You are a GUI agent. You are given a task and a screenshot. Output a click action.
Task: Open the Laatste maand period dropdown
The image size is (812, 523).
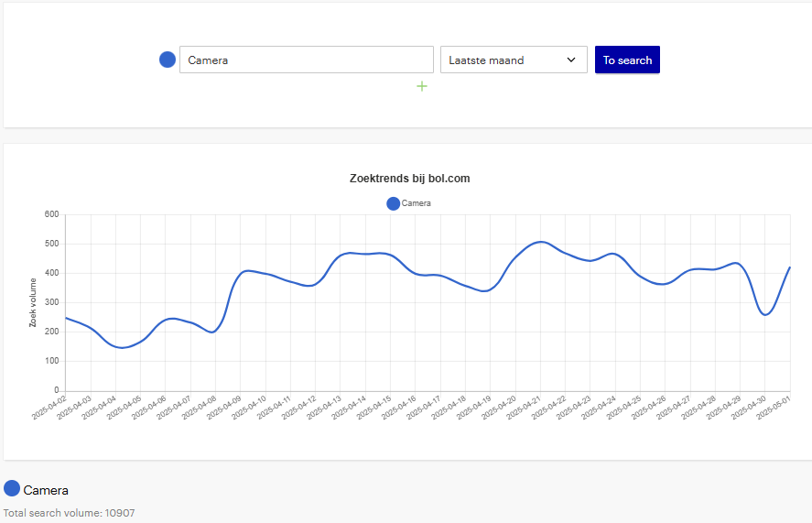pyautogui.click(x=514, y=60)
